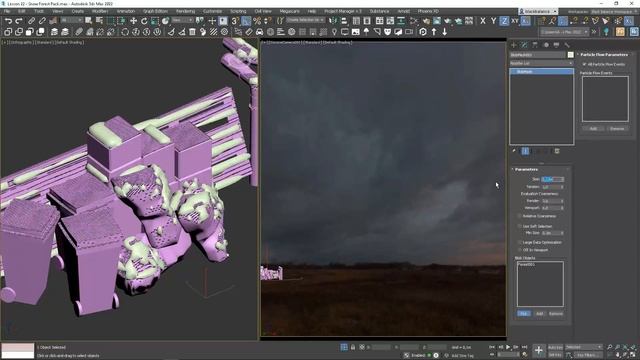Switch to the Modify command panel tab
This screenshot has height=360, width=640.
pos(524,45)
